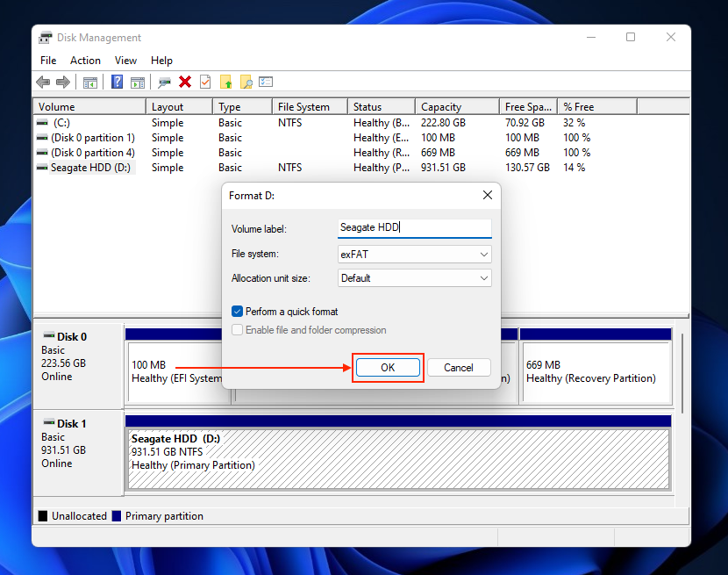
Task: Click 222.80 GB capacity cell
Action: point(443,123)
